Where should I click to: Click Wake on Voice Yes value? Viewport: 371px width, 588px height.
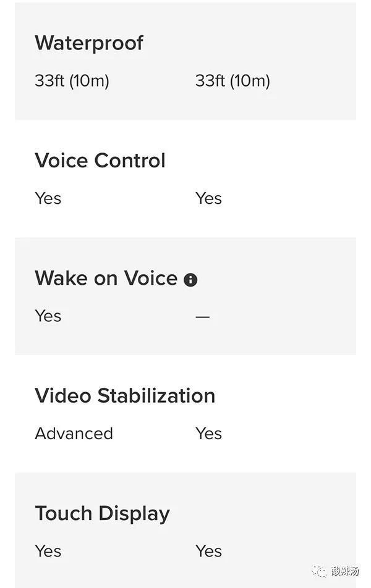pos(48,316)
